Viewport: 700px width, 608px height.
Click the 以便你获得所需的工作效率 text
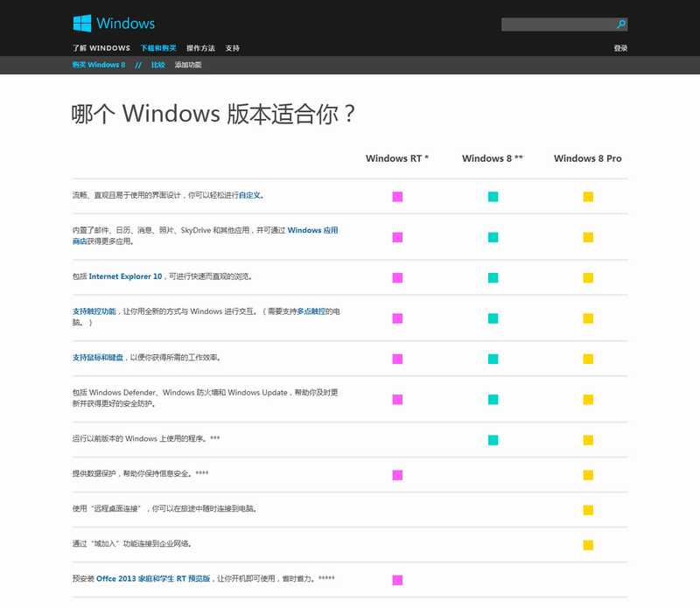tap(174, 358)
